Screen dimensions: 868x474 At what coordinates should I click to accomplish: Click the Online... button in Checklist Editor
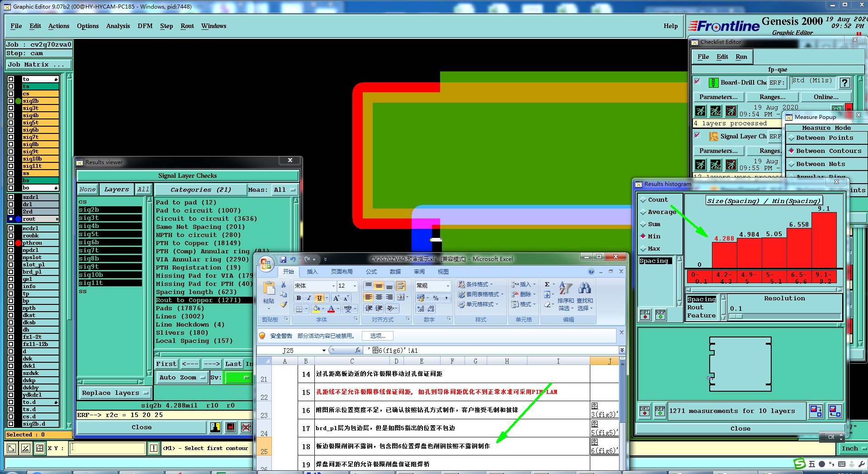click(826, 97)
